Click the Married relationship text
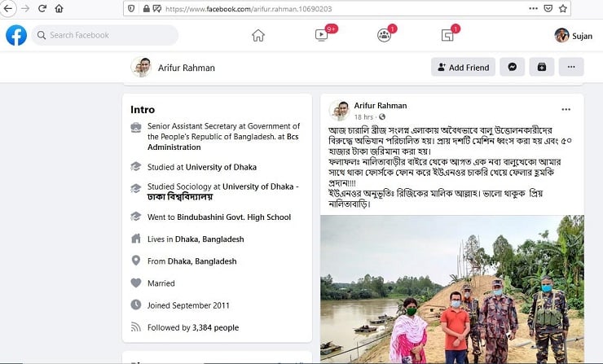Image resolution: width=603 pixels, height=364 pixels. click(161, 283)
